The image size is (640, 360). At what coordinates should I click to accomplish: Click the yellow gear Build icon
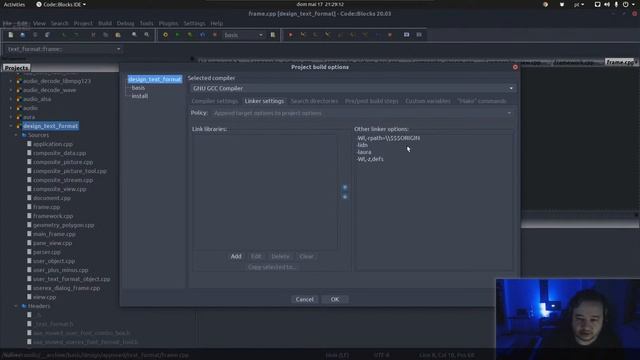(165, 35)
